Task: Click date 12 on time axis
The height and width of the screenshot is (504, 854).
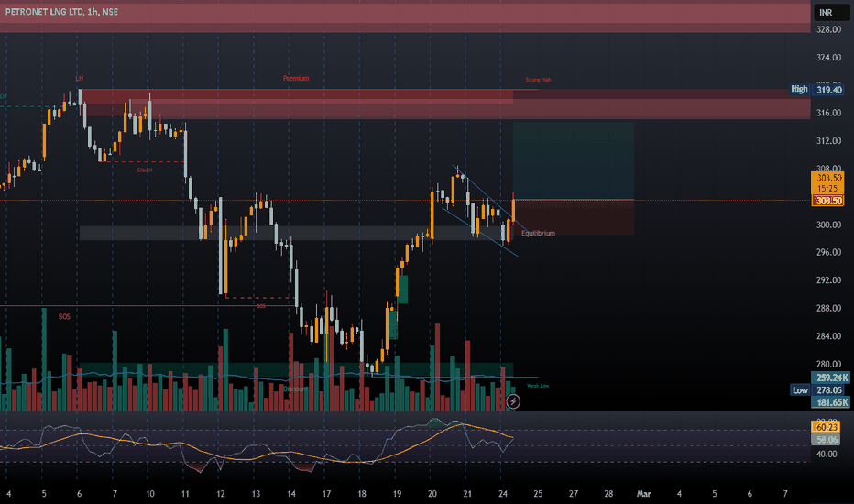Action: [221, 494]
